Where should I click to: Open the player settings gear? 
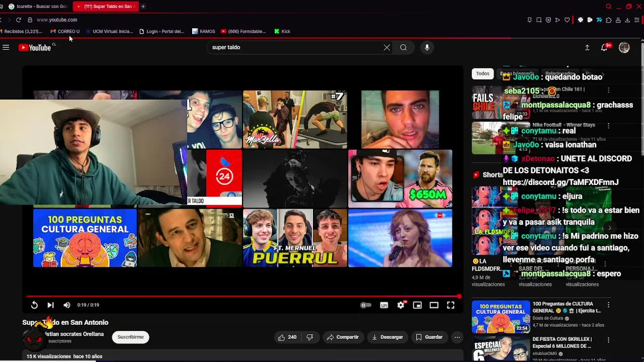[x=400, y=305]
